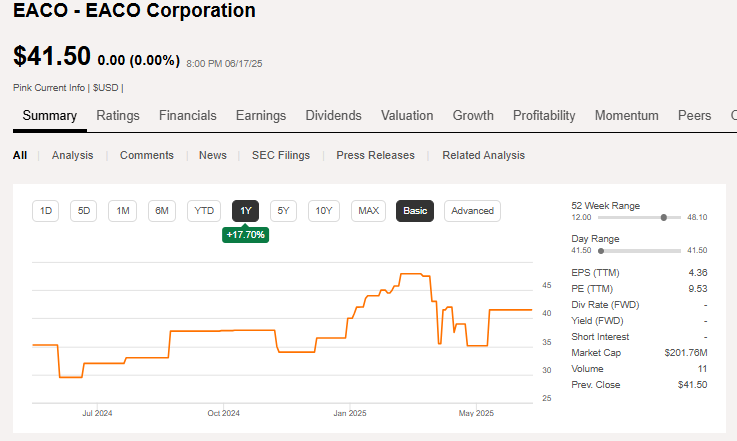The image size is (737, 441).
Task: Click the Jul 2024 axis label
Action: tap(97, 413)
